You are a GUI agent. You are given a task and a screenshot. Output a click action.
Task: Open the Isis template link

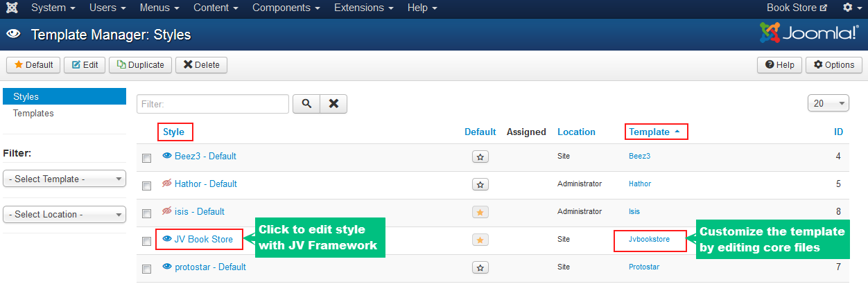click(634, 211)
